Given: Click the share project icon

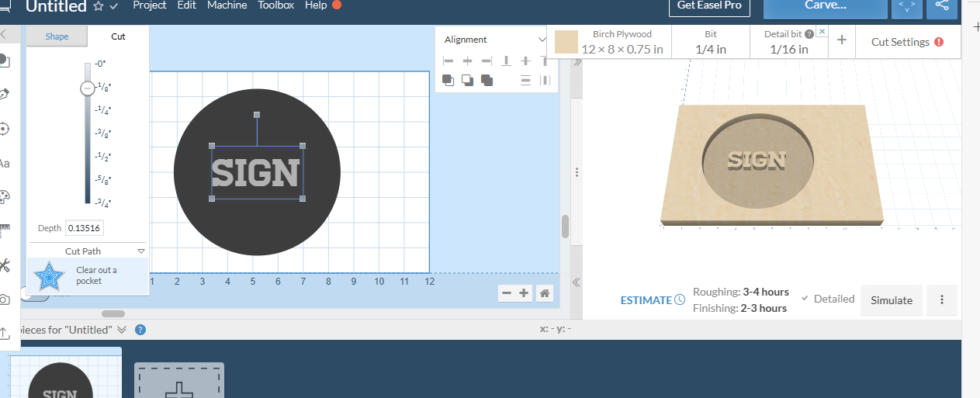Looking at the screenshot, I should click(941, 5).
